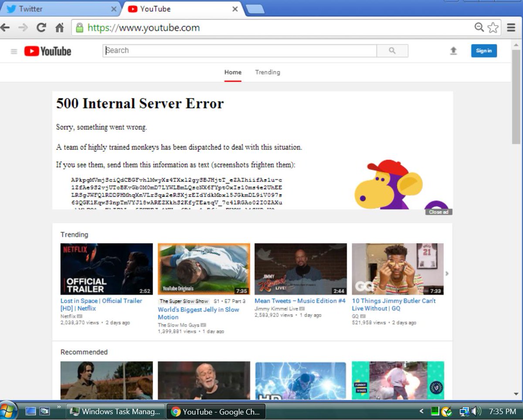523x420 pixels.
Task: Select the Home tab on YouTube
Action: 233,72
